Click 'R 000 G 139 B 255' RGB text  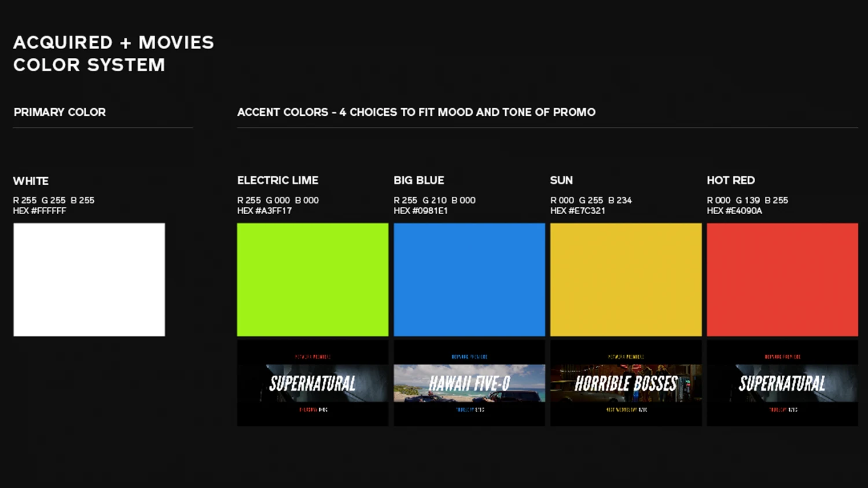tap(748, 200)
